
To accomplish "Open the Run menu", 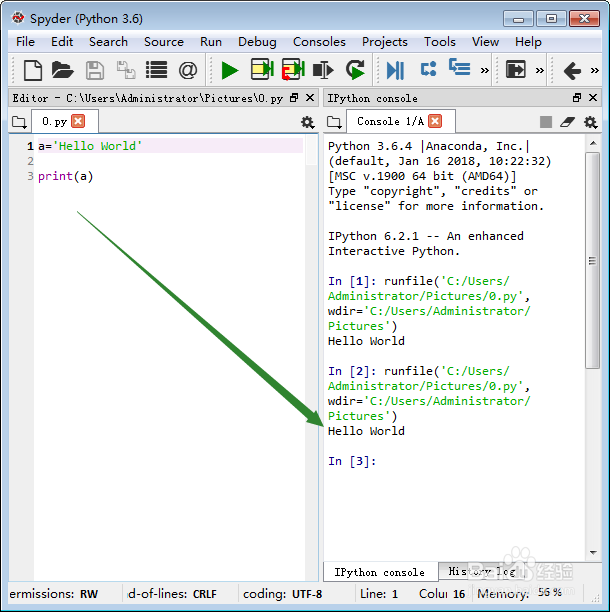I will (x=211, y=42).
